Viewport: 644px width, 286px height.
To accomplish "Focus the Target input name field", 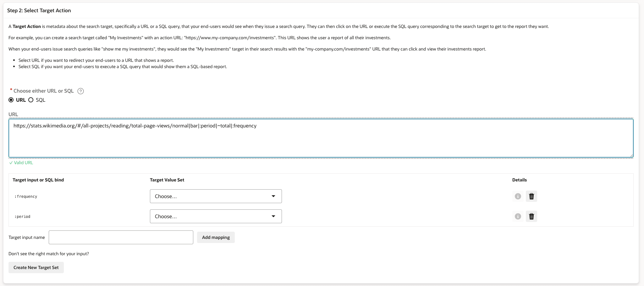I will point(121,237).
